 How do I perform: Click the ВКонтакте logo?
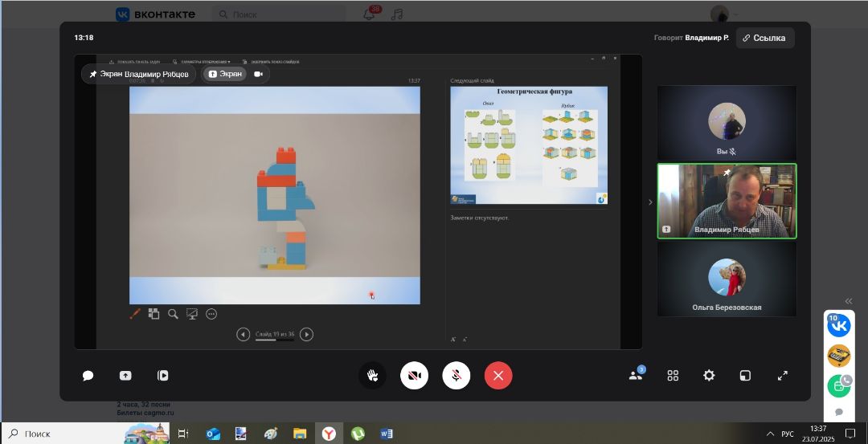tap(156, 14)
